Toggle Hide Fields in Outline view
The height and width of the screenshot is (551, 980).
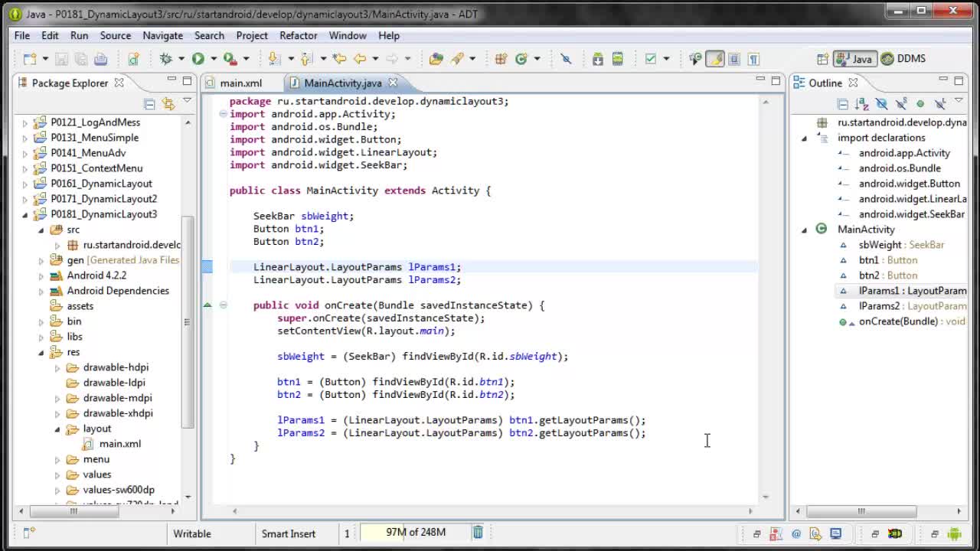881,103
